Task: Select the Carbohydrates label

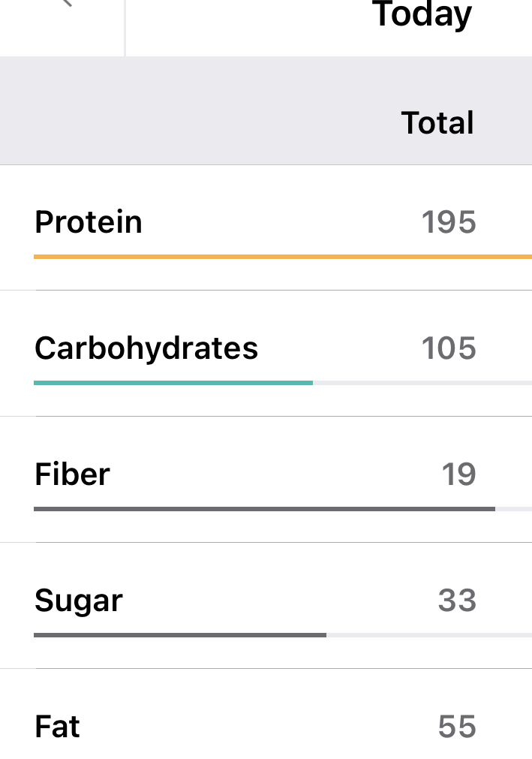Action: click(146, 348)
